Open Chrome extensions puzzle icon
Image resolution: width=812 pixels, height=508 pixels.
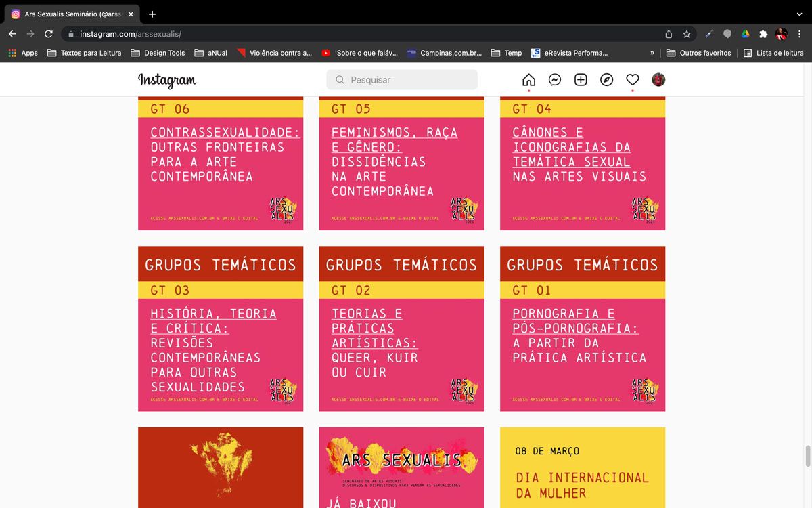pos(763,34)
